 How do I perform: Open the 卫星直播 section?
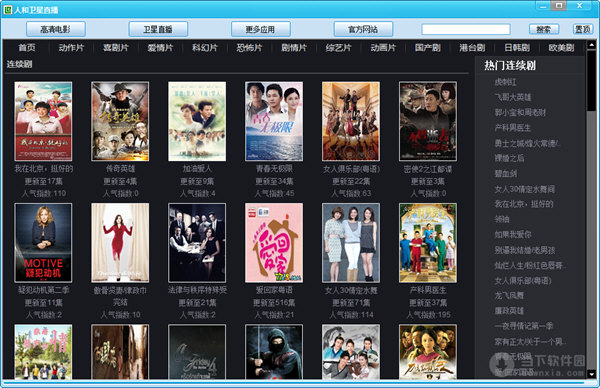pos(158,29)
